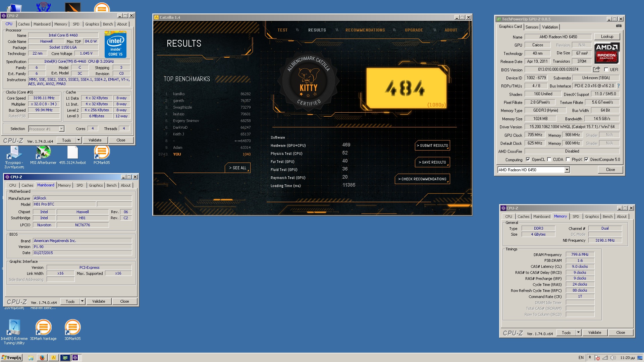Select the 3DMark Vantage desktop icon

(x=43, y=330)
